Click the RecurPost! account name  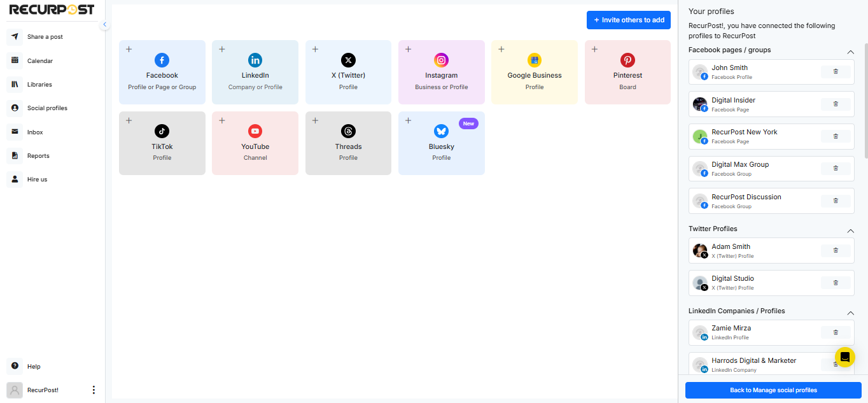click(x=43, y=390)
